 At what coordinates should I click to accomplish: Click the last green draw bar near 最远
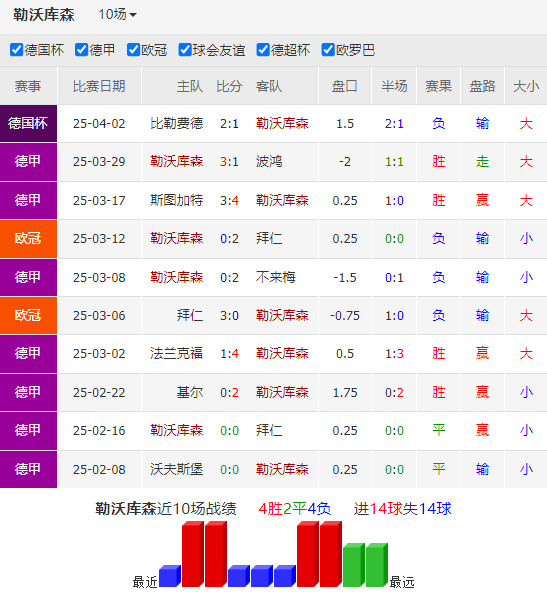click(377, 565)
